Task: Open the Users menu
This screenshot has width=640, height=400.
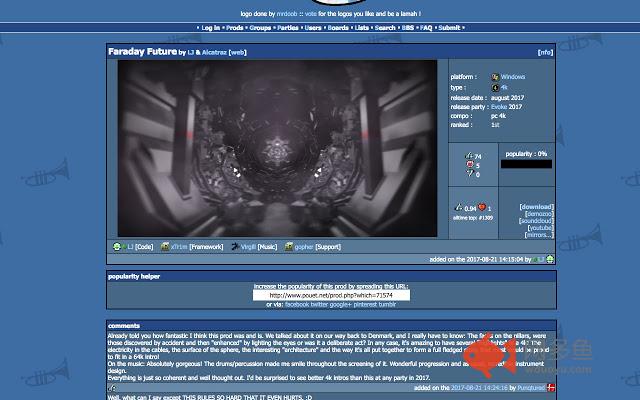Action: (313, 28)
